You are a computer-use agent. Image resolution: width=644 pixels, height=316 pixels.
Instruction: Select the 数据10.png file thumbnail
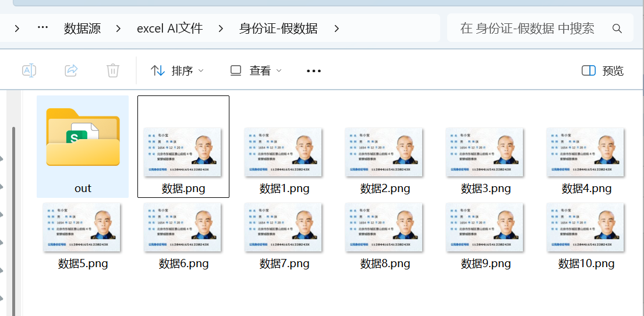[586, 227]
